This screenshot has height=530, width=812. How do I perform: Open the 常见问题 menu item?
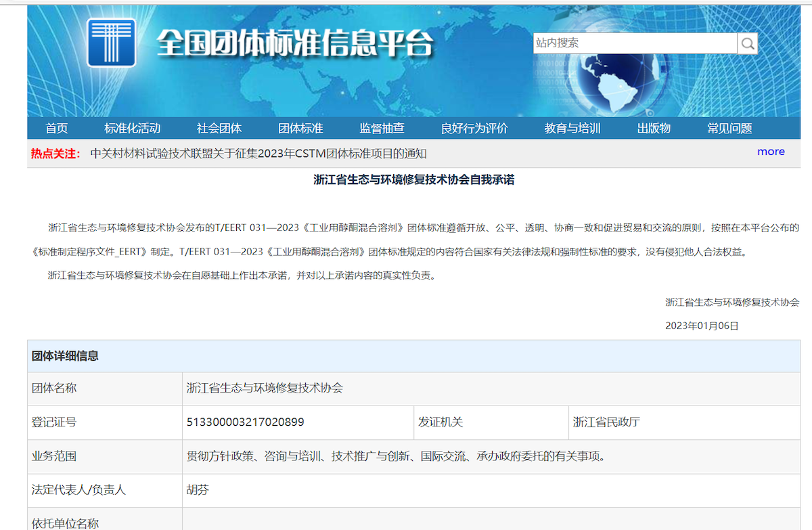tap(729, 129)
